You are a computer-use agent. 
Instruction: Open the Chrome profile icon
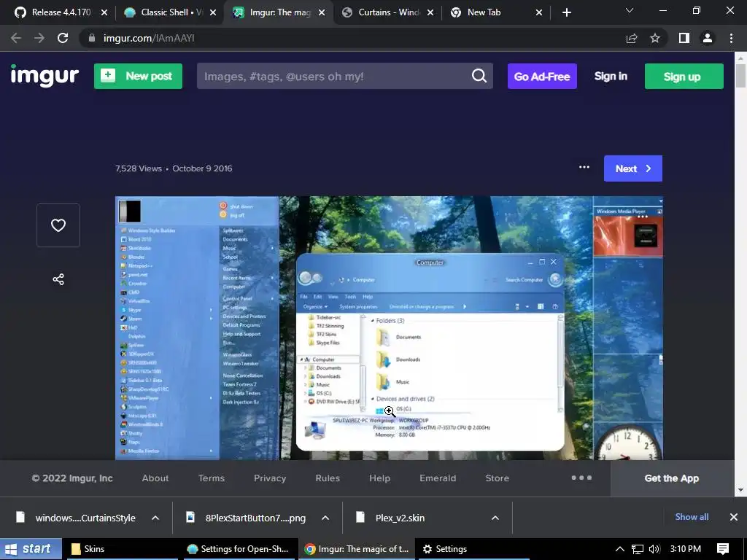708,38
